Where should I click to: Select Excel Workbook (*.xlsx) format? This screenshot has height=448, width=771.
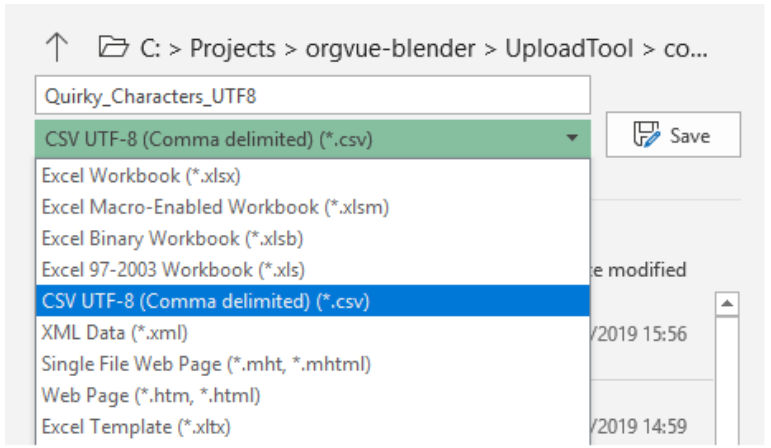coord(313,176)
